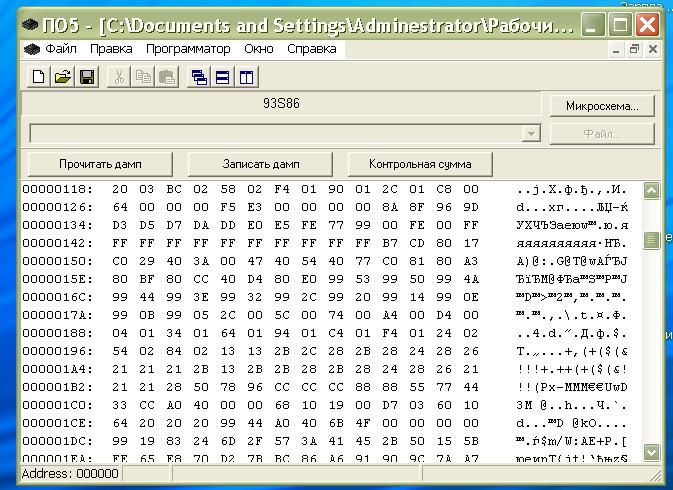Click byte B7 in row 00000142
The height and width of the screenshot is (490, 673).
(x=390, y=243)
